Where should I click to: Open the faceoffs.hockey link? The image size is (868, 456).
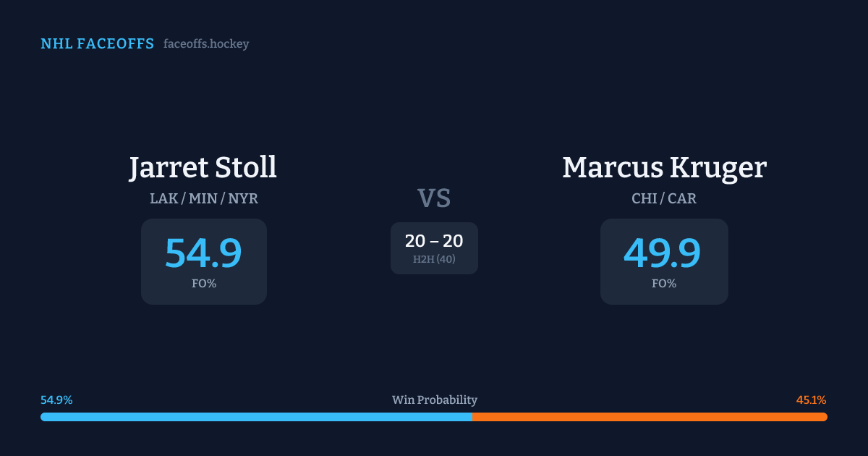(206, 44)
